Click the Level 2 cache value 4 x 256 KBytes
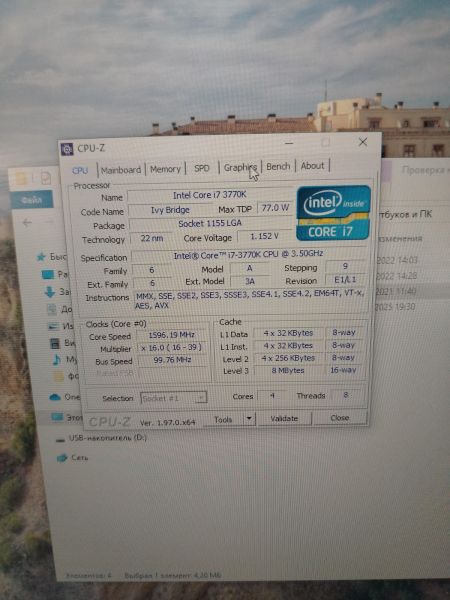Image resolution: width=450 pixels, height=600 pixels. click(x=288, y=358)
